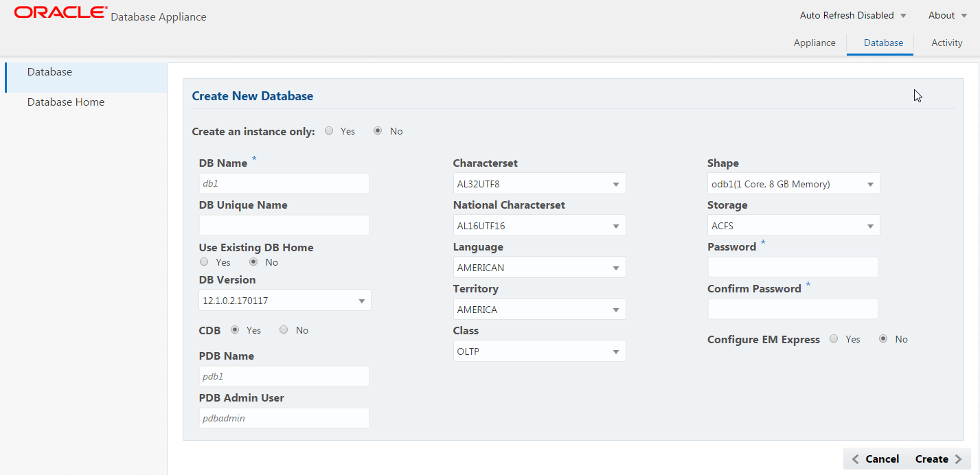This screenshot has width=980, height=475.
Task: Click the Cancel button
Action: pos(876,459)
